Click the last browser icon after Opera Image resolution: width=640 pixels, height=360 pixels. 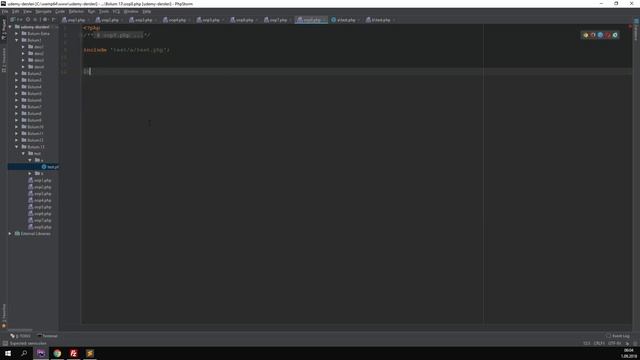click(x=615, y=35)
